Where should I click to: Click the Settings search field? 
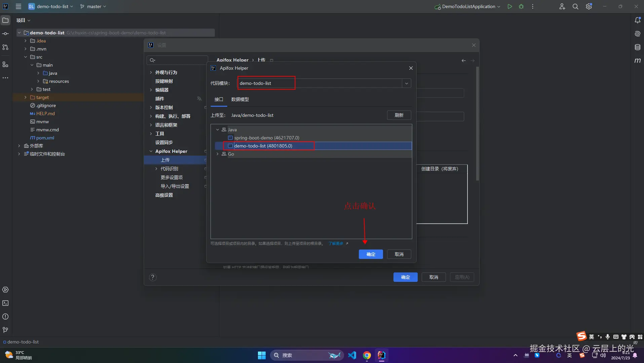[x=177, y=60]
